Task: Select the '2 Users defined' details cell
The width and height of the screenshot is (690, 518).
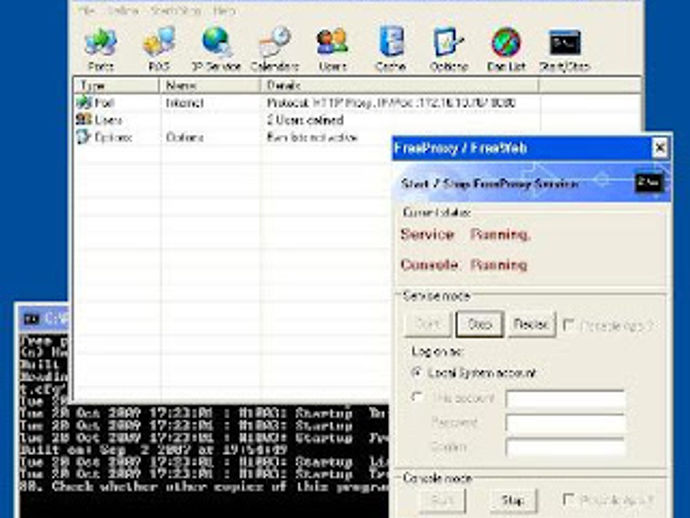Action: tap(305, 120)
